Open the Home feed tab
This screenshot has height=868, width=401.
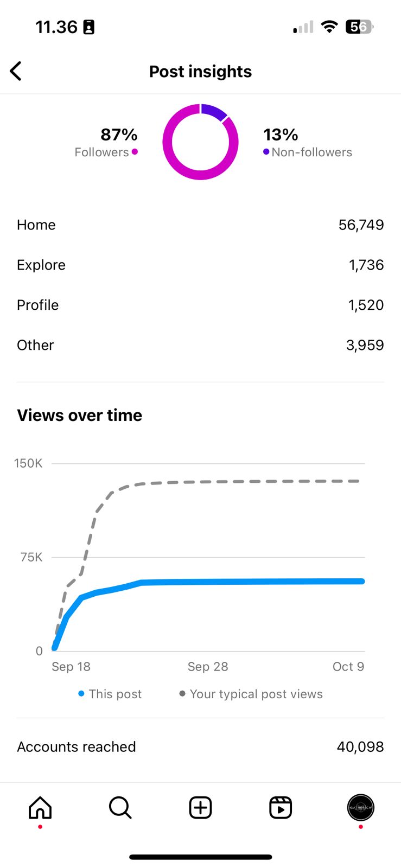coord(40,808)
